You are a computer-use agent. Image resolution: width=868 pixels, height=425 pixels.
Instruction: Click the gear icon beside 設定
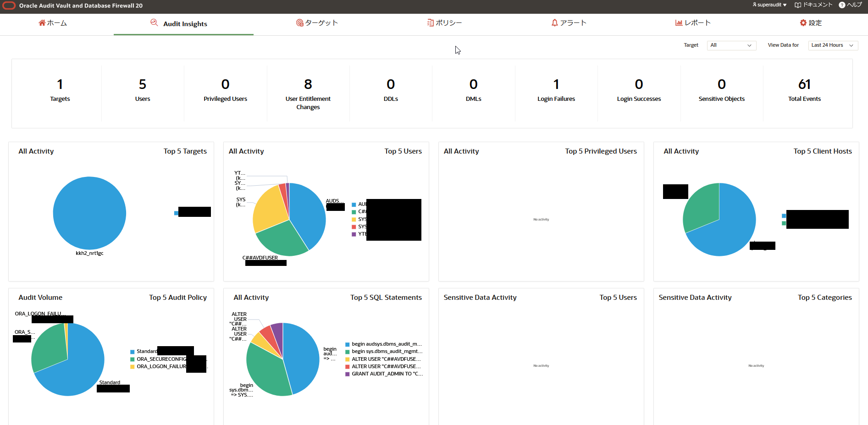tap(803, 23)
